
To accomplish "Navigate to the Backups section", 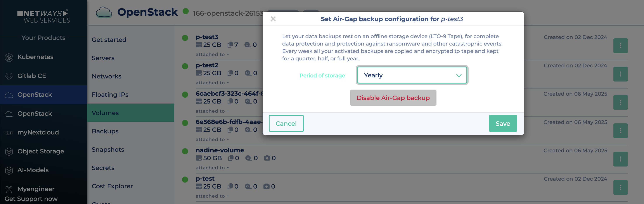I will (x=105, y=131).
